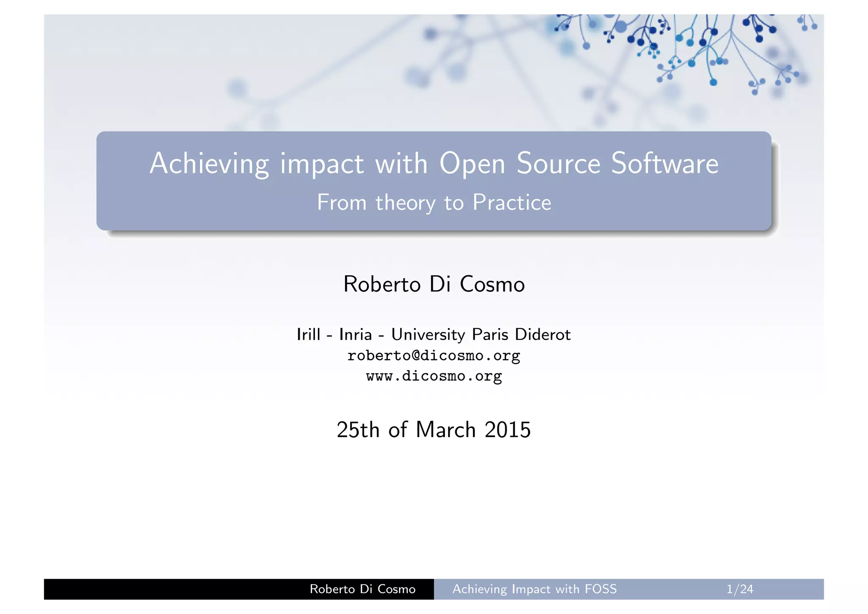Image resolution: width=868 pixels, height=614 pixels.
Task: Click the word 'Software' in the title block
Action: click(665, 163)
